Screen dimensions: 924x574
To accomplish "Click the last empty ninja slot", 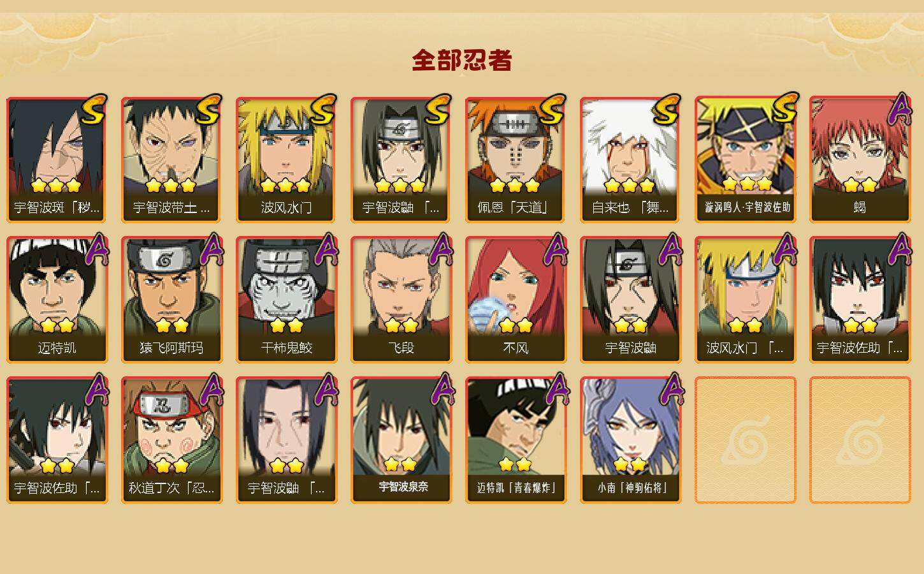I will (x=860, y=440).
